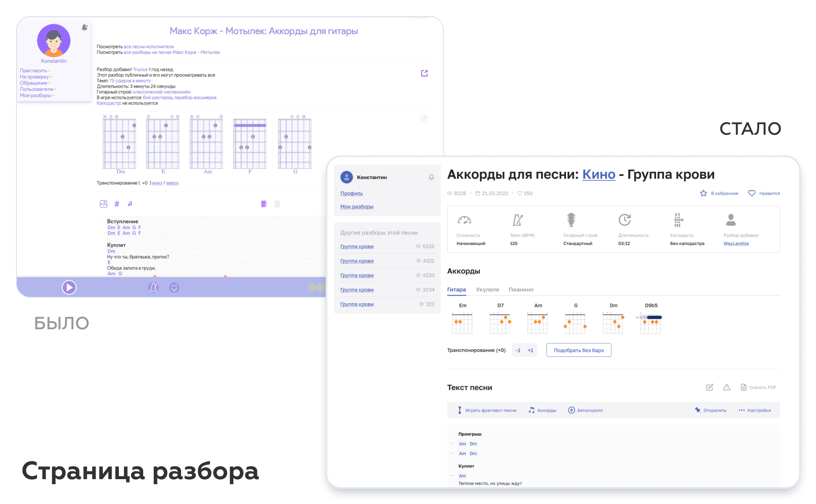
Task: Open Настройки in the lyrics toolbar
Action: point(755,410)
